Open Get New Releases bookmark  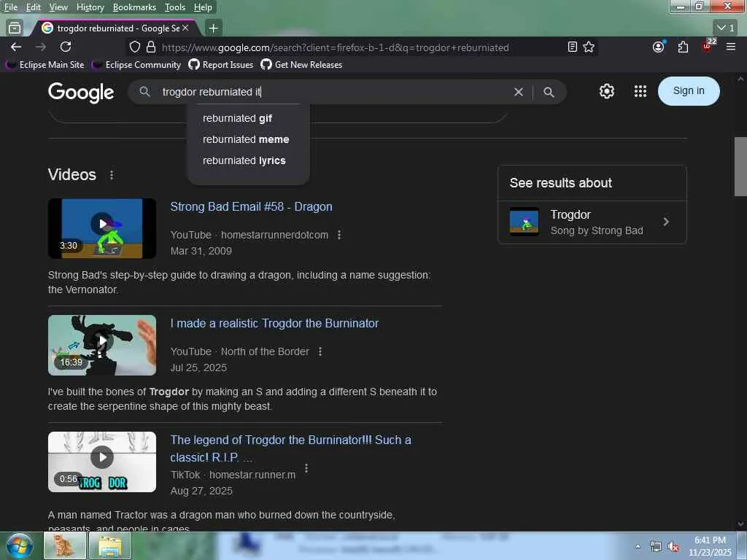coord(301,65)
